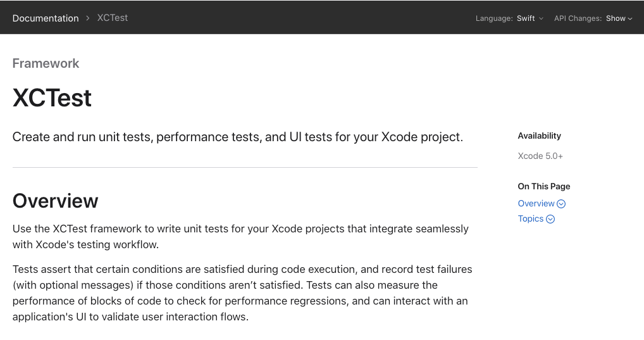This screenshot has width=644, height=340.
Task: Click the Availability sidebar heading
Action: coord(539,135)
